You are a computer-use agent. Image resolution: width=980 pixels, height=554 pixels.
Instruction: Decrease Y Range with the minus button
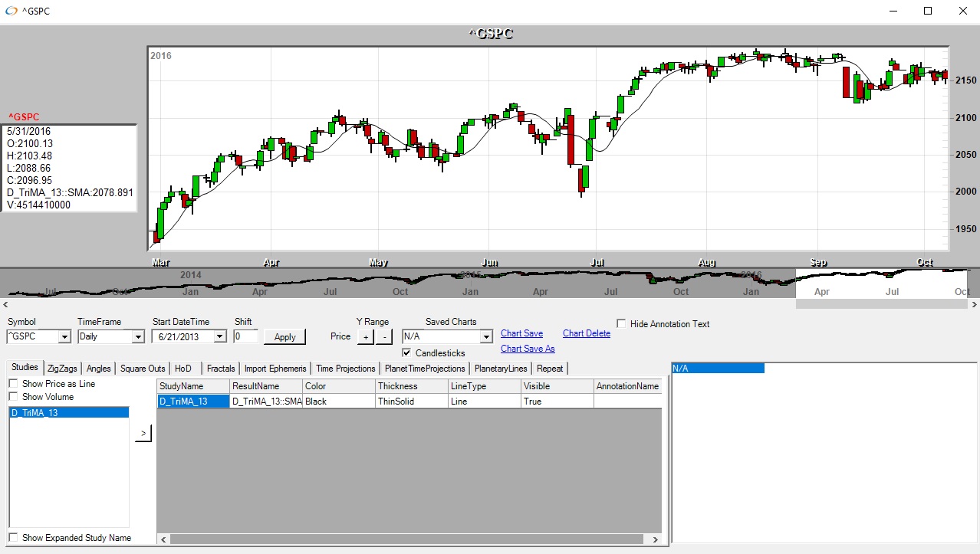point(385,336)
